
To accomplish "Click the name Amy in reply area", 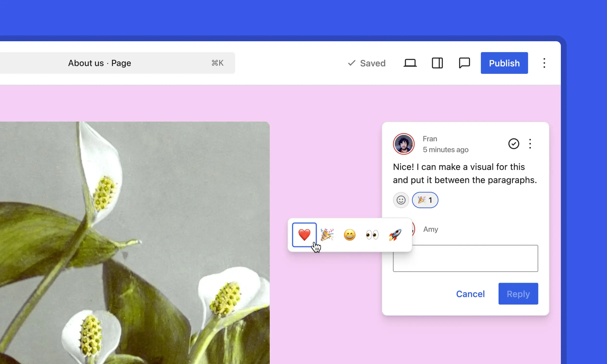I will 430,229.
